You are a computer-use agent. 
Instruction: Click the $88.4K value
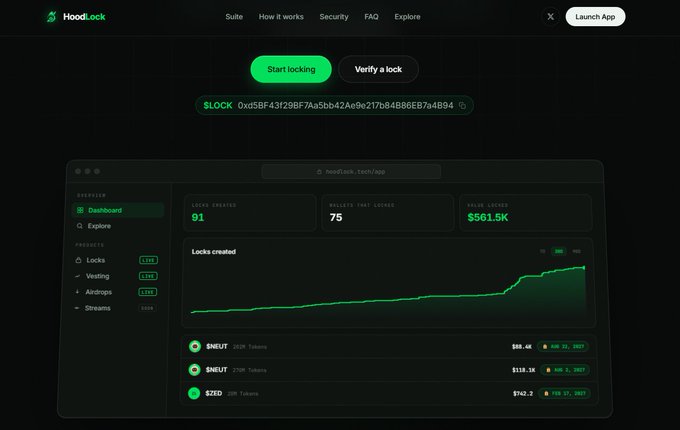point(522,346)
